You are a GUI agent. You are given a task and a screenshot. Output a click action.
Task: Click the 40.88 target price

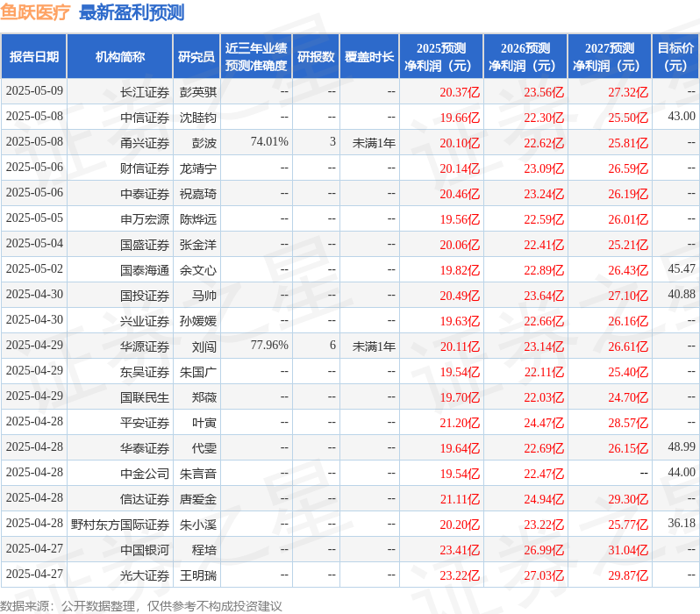point(682,295)
